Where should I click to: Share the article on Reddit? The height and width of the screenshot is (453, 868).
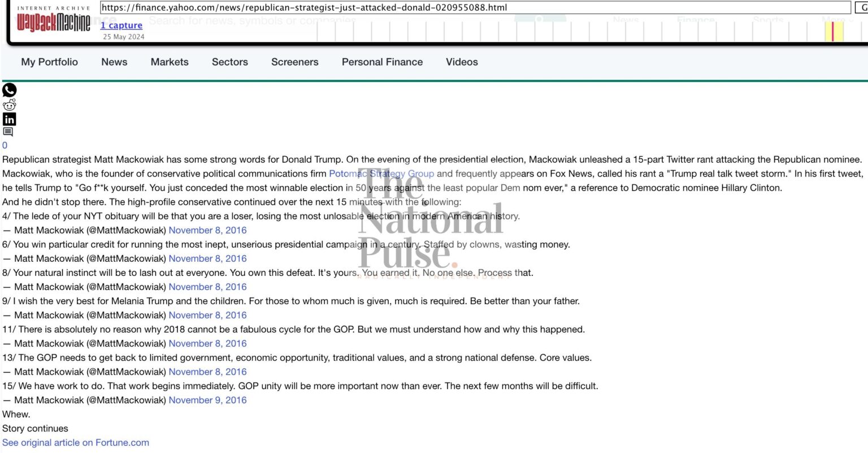[10, 105]
